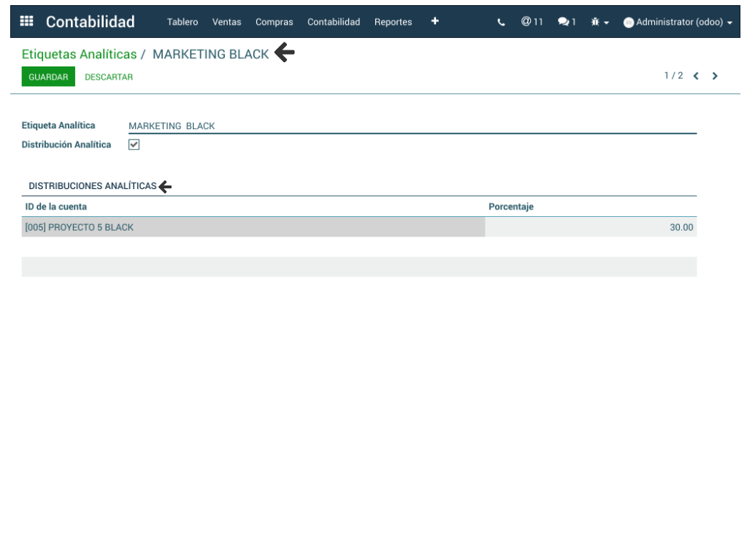
Task: Click the administrator avatar icon
Action: click(x=628, y=23)
